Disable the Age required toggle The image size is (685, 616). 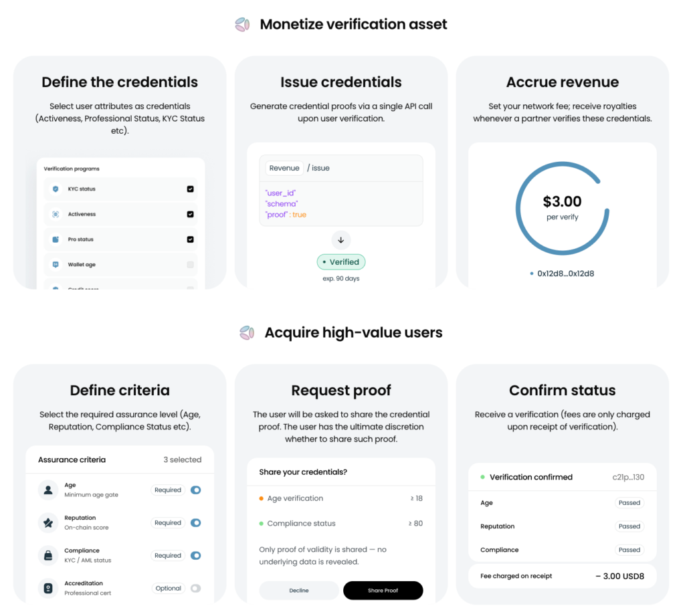click(x=196, y=490)
